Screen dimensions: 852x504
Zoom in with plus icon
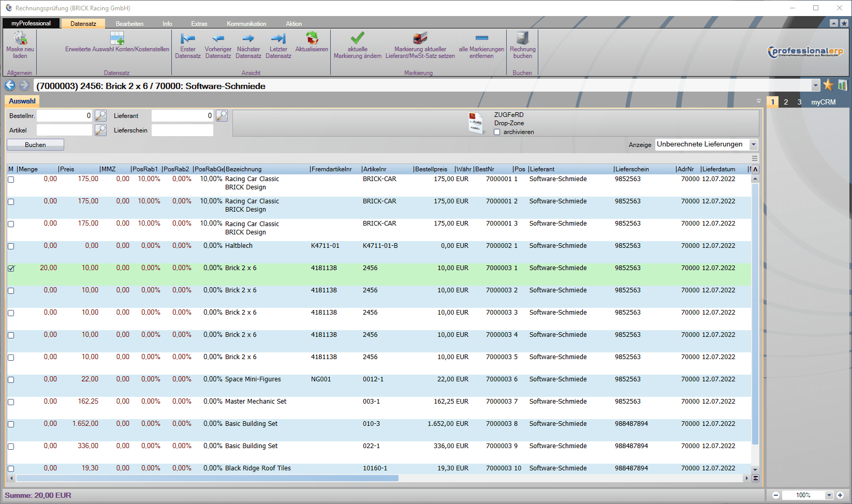tap(840, 495)
